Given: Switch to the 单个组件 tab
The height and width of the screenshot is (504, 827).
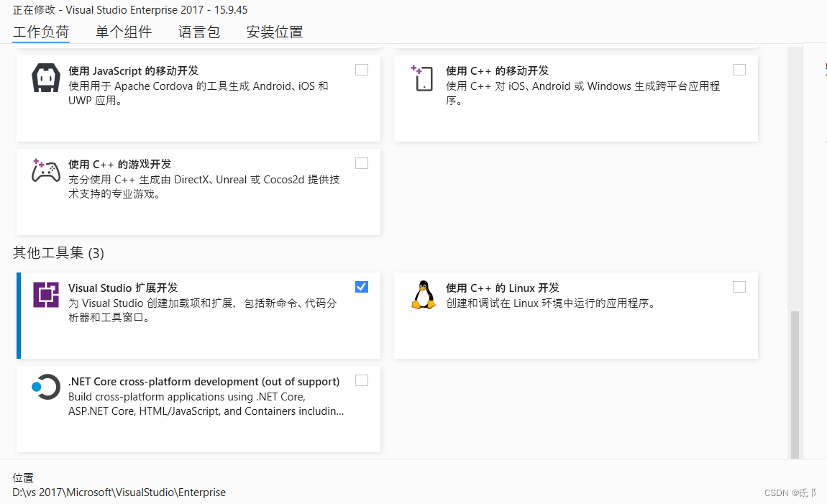Looking at the screenshot, I should [x=124, y=32].
